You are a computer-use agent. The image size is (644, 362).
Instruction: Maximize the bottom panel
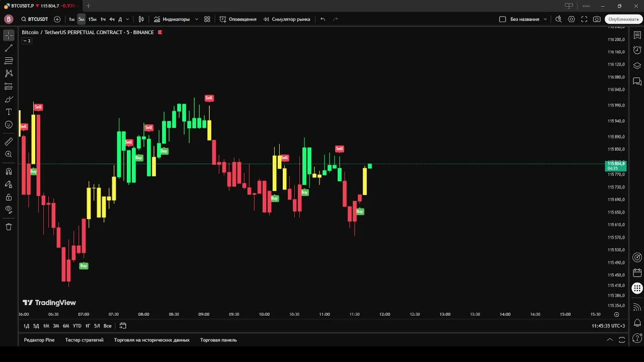(x=622, y=340)
